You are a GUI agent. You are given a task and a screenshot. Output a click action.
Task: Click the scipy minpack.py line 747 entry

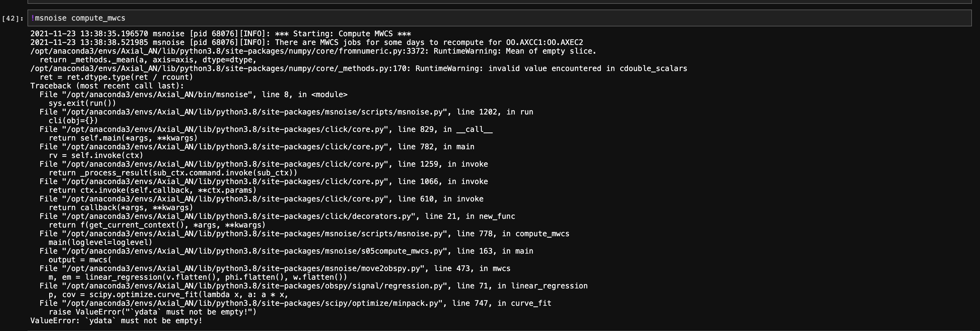(x=295, y=303)
